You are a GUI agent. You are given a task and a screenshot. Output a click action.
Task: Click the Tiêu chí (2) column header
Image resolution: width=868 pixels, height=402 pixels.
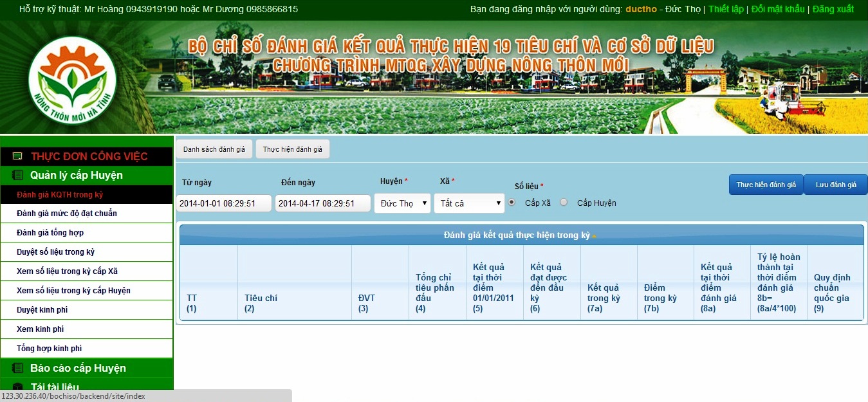pos(295,282)
